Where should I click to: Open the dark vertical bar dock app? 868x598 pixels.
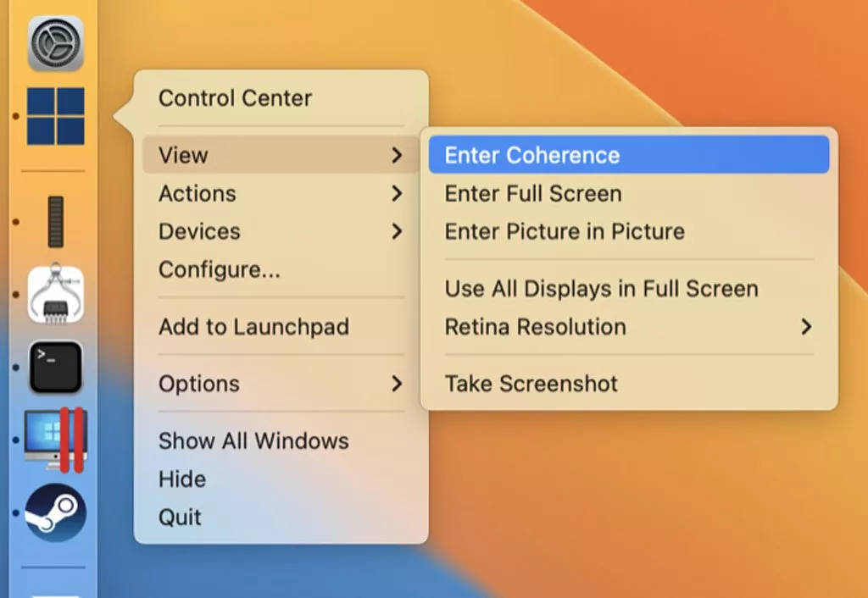click(x=56, y=221)
